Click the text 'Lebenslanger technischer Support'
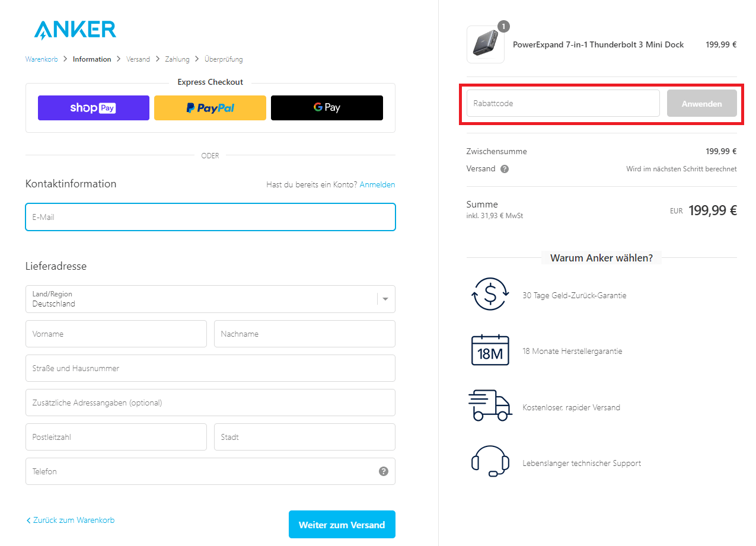This screenshot has width=756, height=546. [x=582, y=463]
